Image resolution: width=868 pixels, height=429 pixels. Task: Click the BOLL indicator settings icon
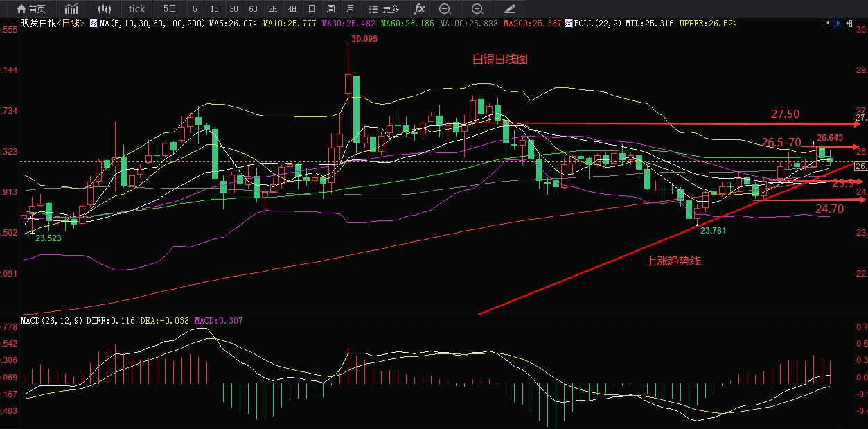click(x=569, y=24)
